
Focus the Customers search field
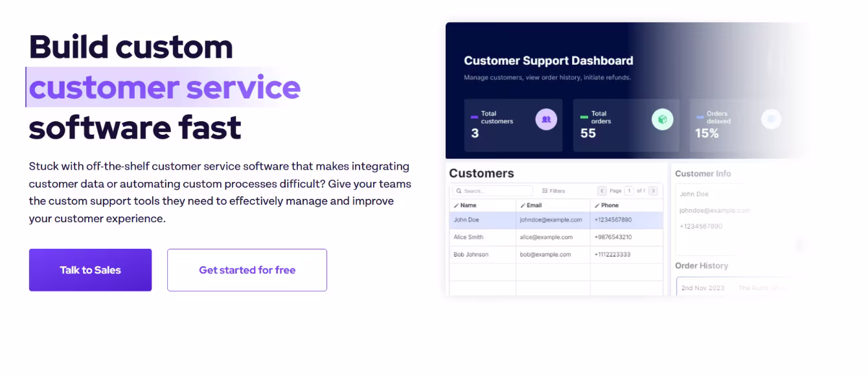[x=492, y=191]
